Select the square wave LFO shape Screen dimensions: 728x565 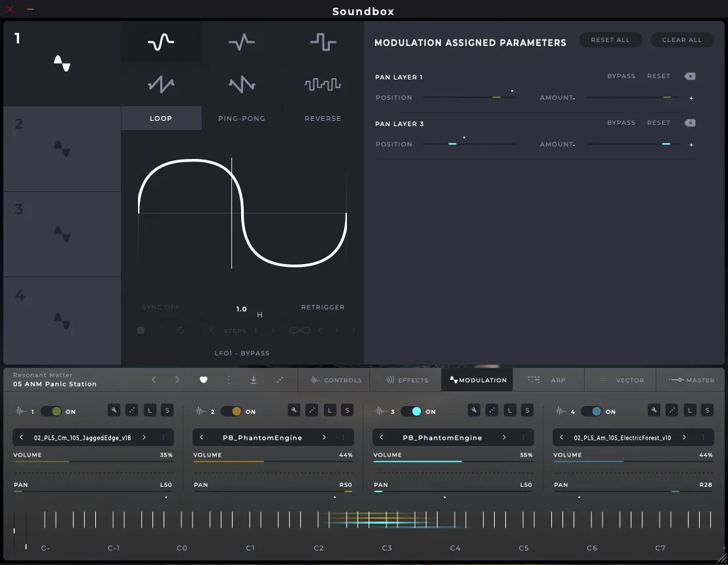pyautogui.click(x=323, y=43)
